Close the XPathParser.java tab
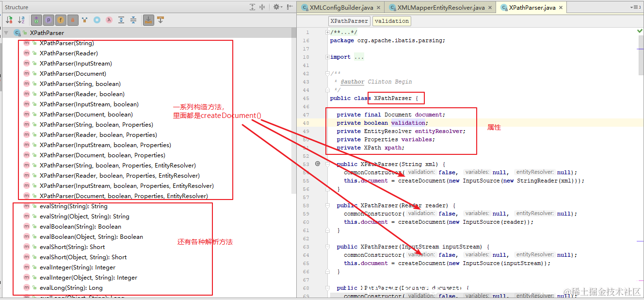This screenshot has height=300, width=644. pyautogui.click(x=561, y=8)
